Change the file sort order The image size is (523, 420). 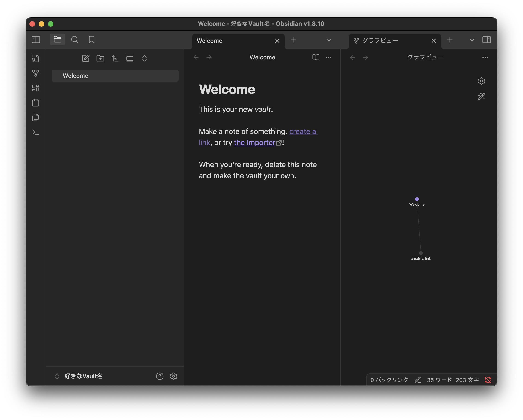[115, 58]
